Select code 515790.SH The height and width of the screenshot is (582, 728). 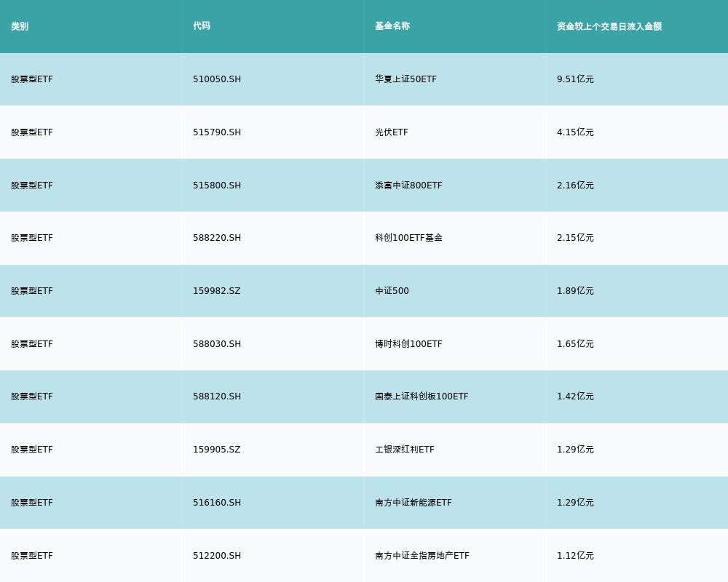(x=217, y=132)
